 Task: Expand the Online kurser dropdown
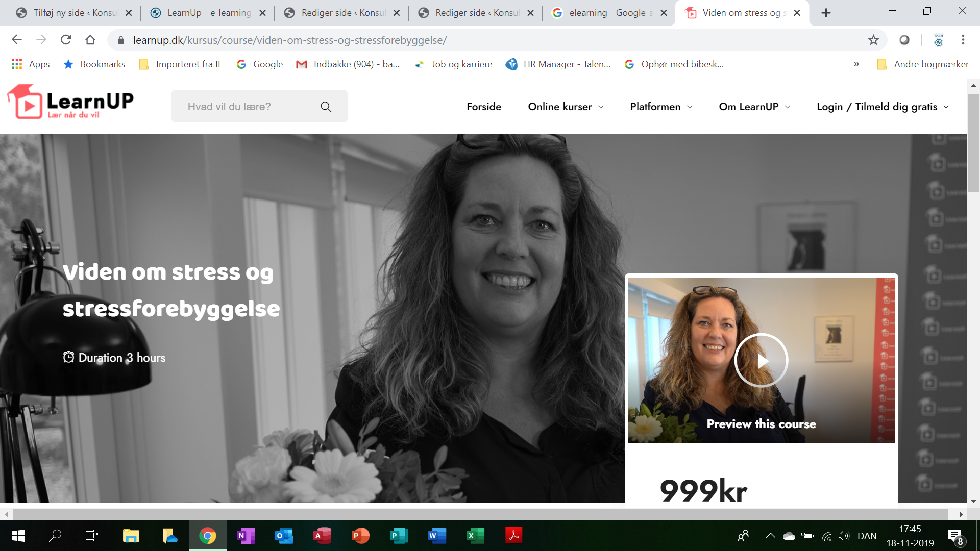pyautogui.click(x=566, y=107)
